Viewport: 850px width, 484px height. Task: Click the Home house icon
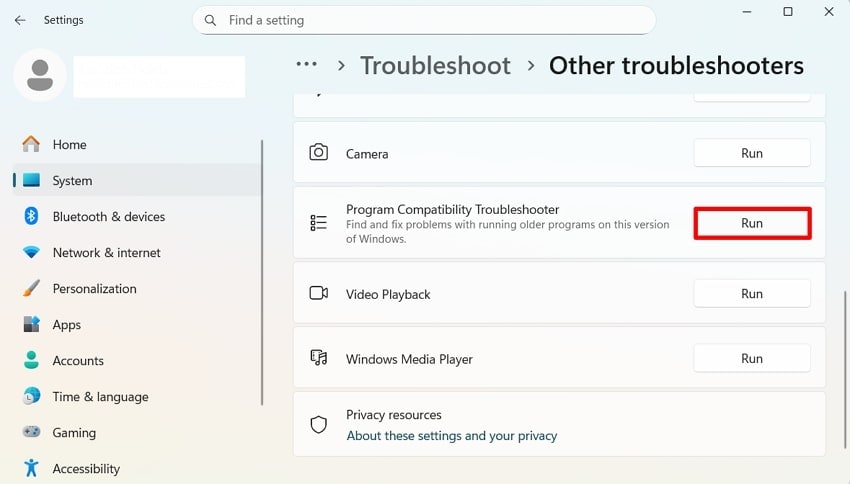point(31,144)
